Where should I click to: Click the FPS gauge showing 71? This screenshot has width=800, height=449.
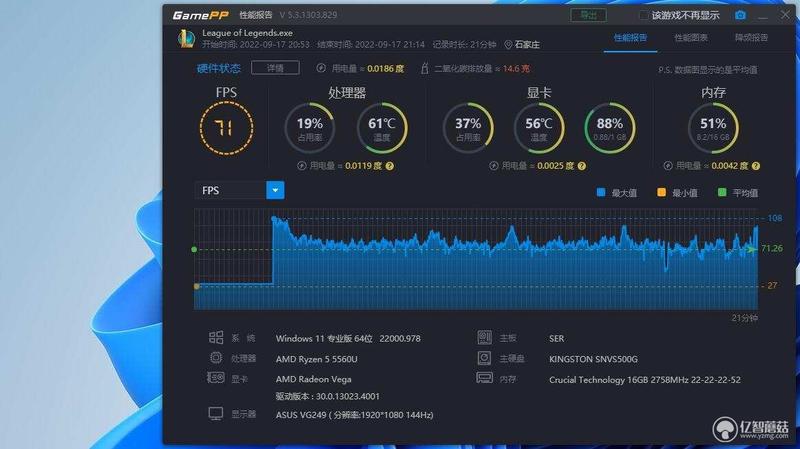tap(226, 128)
